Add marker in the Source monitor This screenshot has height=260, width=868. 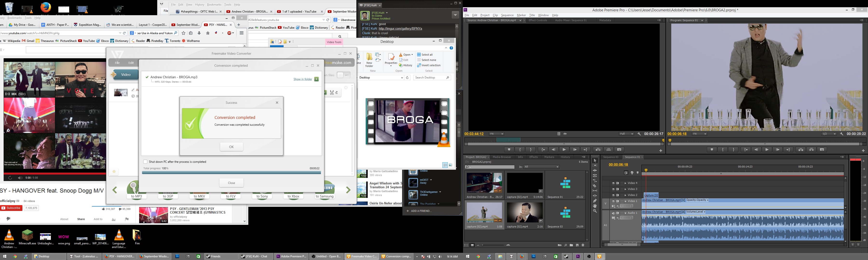click(509, 150)
